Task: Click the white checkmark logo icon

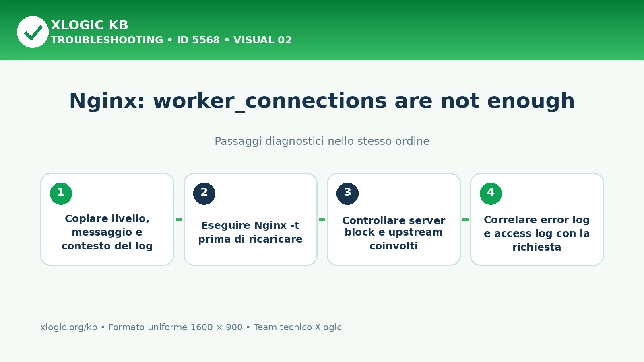Action: coord(33,32)
